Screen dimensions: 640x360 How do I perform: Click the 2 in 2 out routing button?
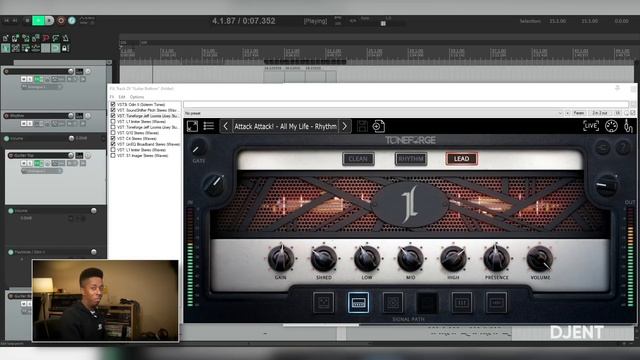click(600, 113)
